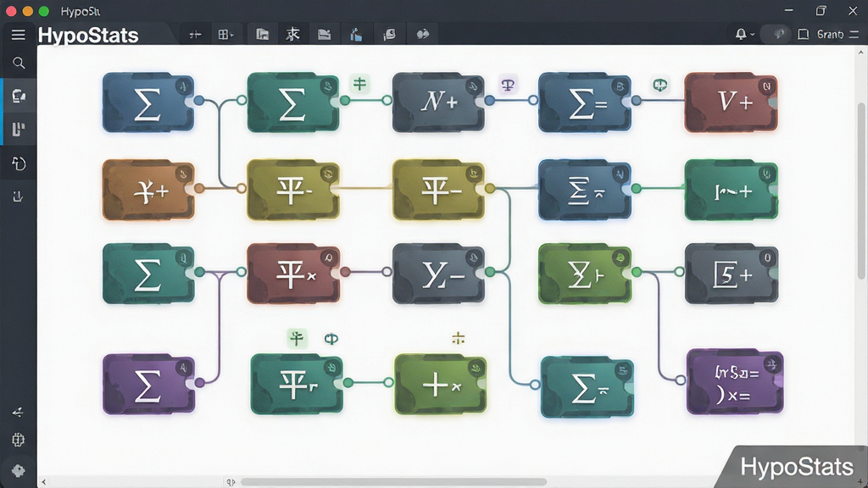Screen dimensions: 868x488
Task: Click the olive badge above the +× node
Action: tap(458, 338)
